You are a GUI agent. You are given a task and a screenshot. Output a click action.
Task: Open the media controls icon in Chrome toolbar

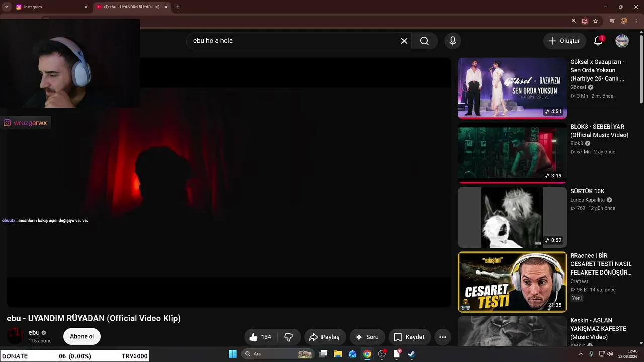612,21
